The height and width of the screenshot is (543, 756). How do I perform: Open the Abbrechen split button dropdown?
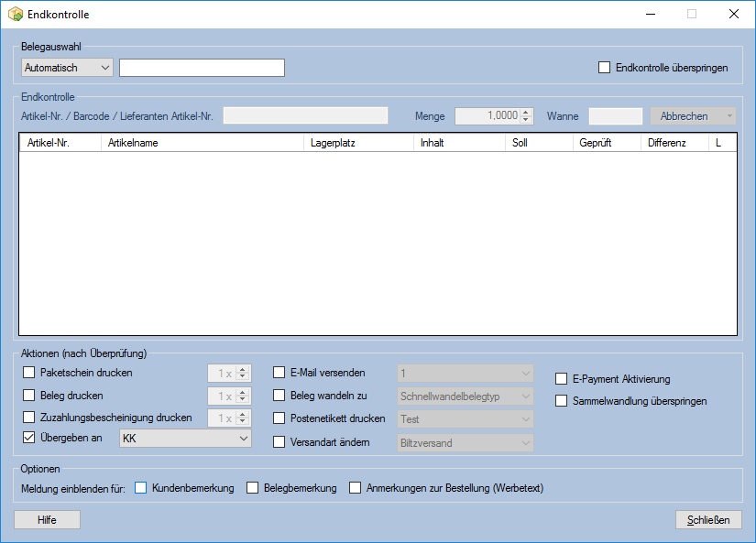(x=729, y=116)
